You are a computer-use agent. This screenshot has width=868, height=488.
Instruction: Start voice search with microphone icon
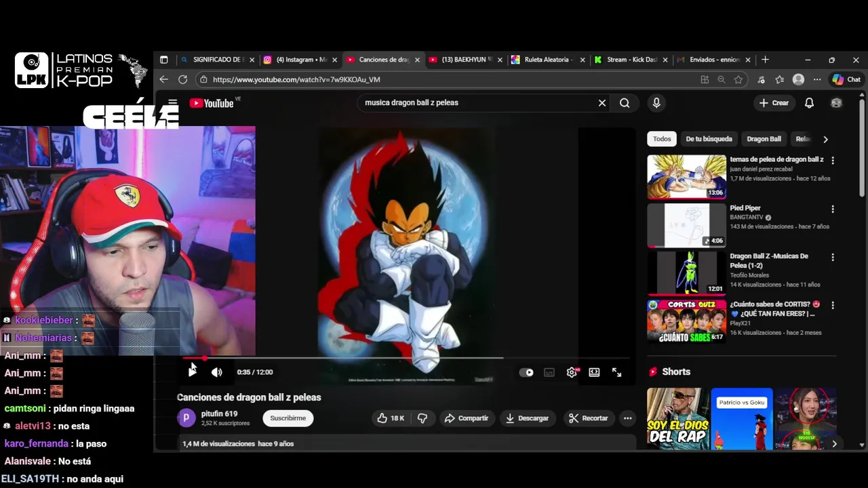(x=656, y=103)
